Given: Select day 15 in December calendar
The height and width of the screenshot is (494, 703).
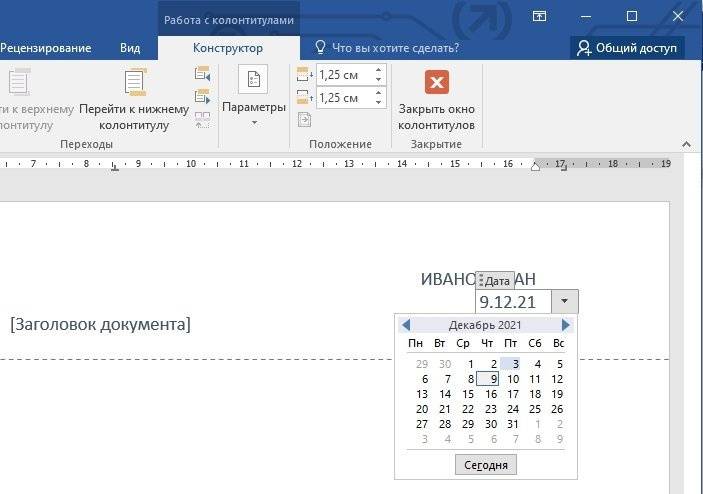Looking at the screenshot, I should coord(468,394).
